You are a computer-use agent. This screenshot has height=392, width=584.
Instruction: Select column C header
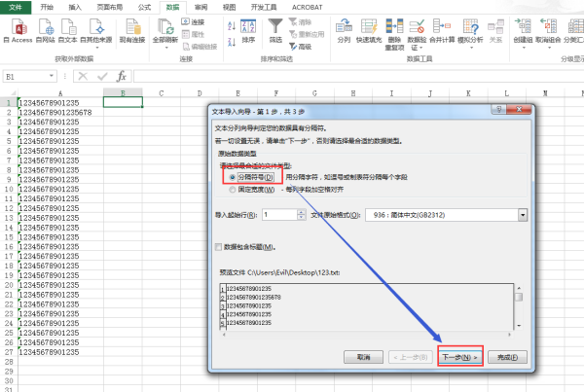[162, 93]
